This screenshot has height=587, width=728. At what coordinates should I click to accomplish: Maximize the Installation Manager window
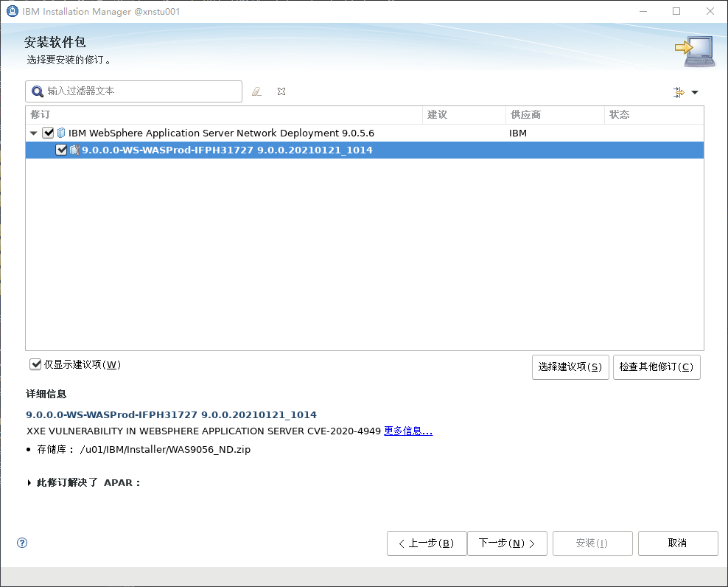click(x=676, y=11)
